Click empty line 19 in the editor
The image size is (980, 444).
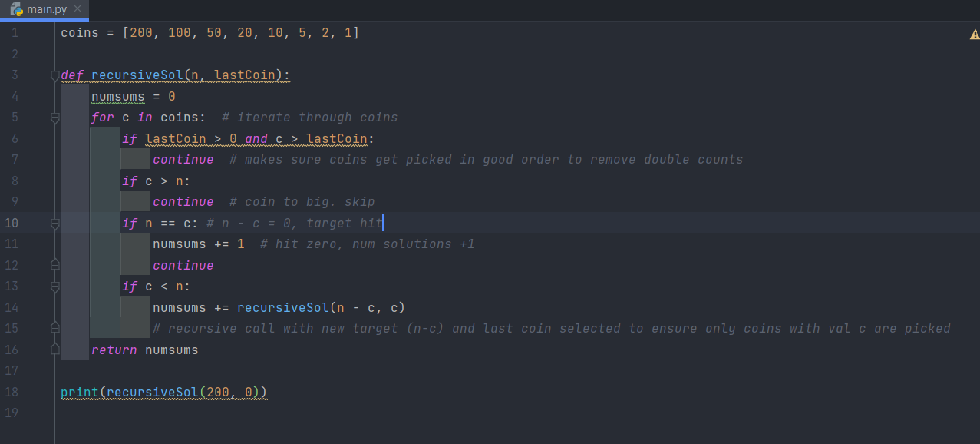(x=307, y=413)
